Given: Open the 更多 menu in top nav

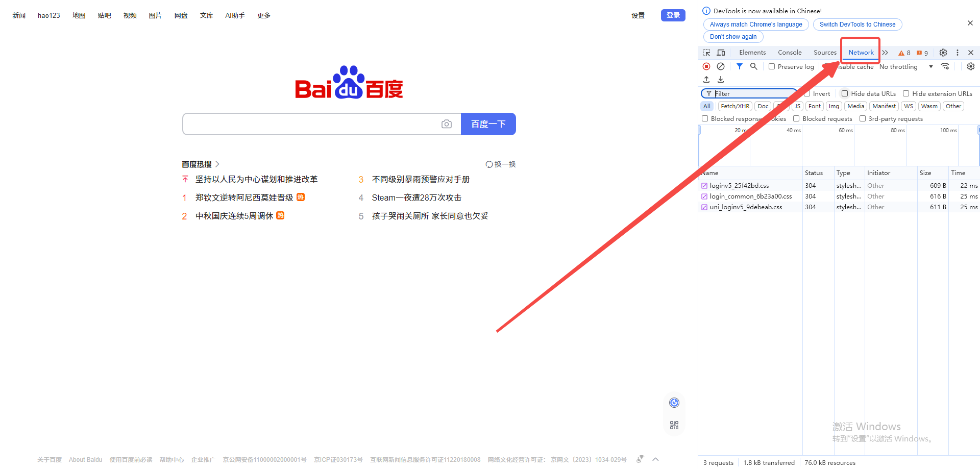Looking at the screenshot, I should [x=264, y=15].
